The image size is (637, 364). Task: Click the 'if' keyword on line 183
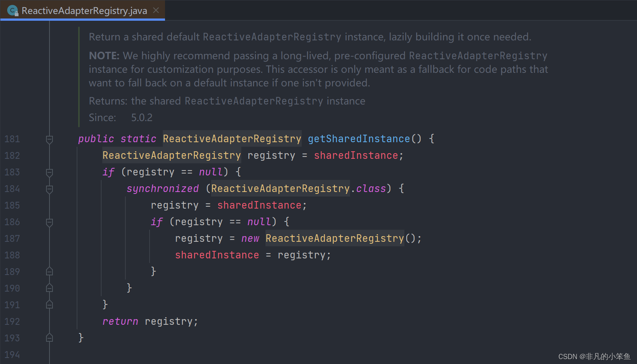click(x=108, y=172)
